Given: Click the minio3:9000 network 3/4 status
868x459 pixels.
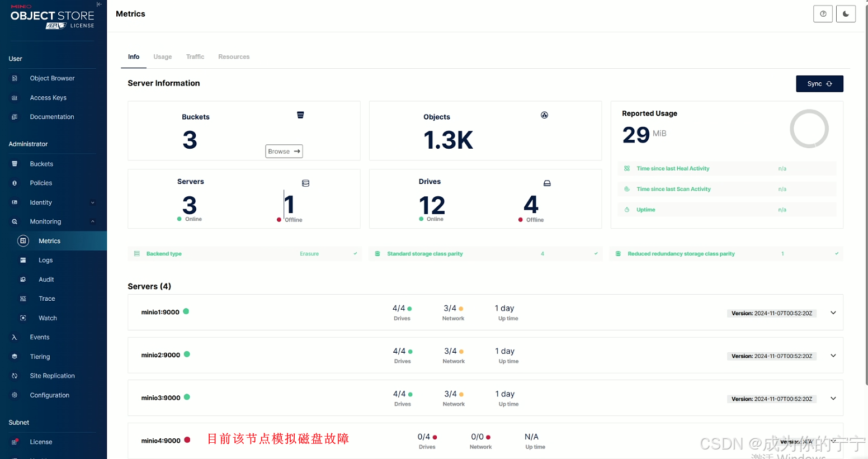Looking at the screenshot, I should tap(454, 394).
